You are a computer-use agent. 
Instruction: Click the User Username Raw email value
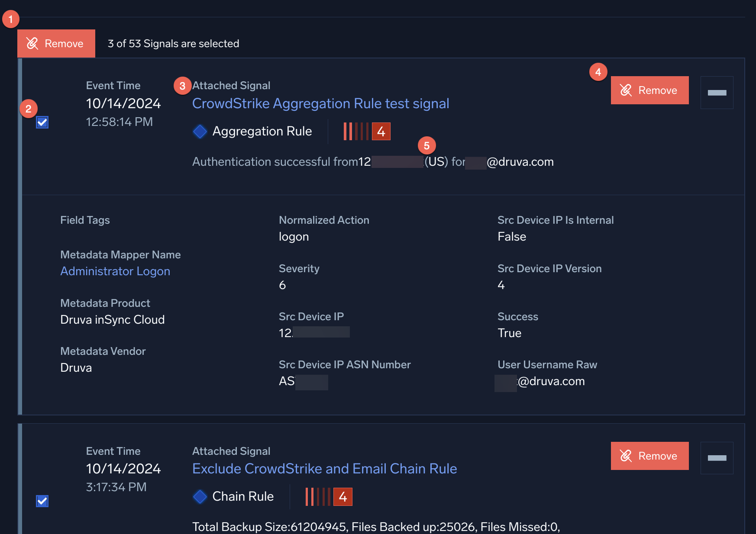[x=541, y=381]
